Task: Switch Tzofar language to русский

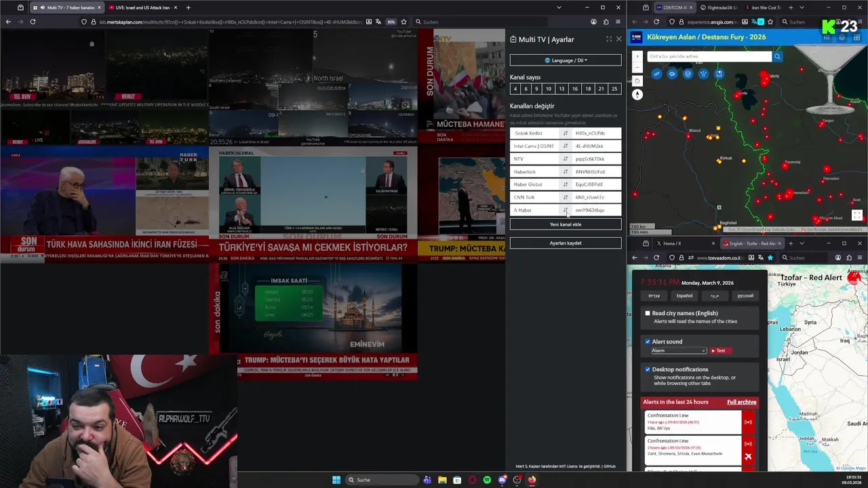Action: [x=745, y=296]
